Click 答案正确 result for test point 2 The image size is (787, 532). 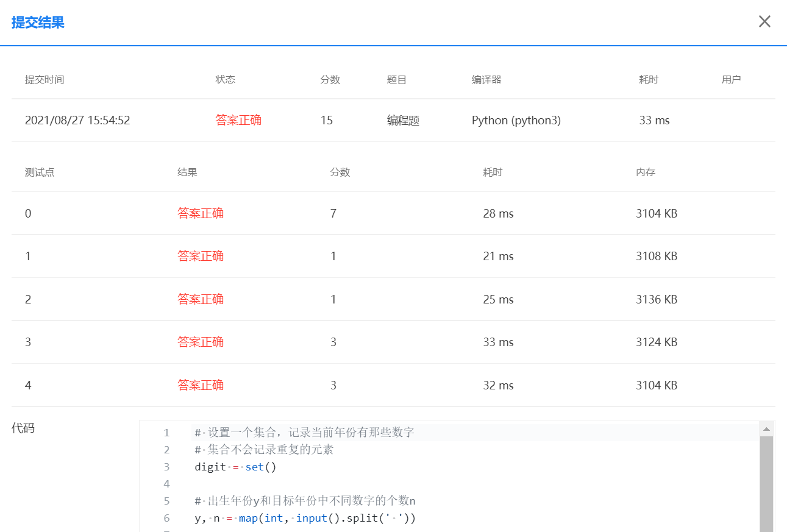tap(201, 299)
